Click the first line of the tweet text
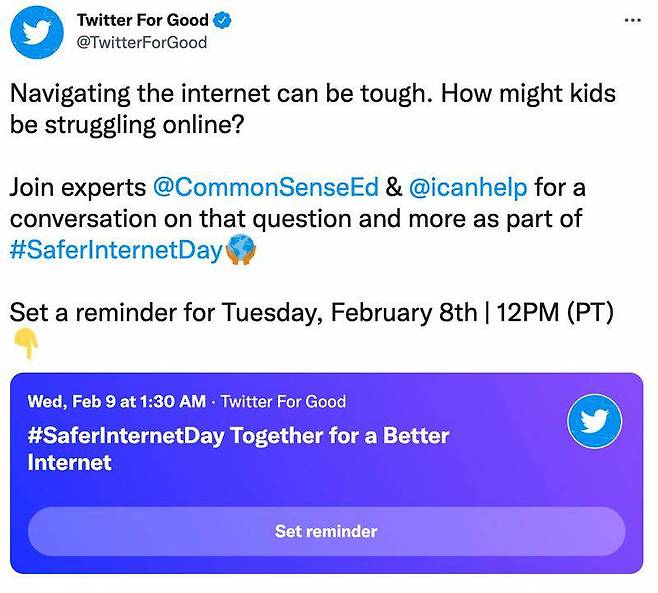This screenshot has width=658, height=593. (220, 95)
